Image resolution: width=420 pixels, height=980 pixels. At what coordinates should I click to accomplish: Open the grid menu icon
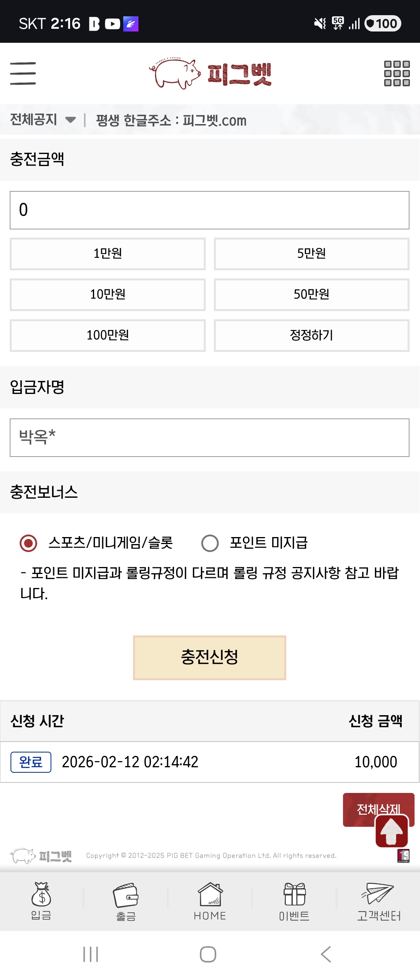tap(397, 73)
